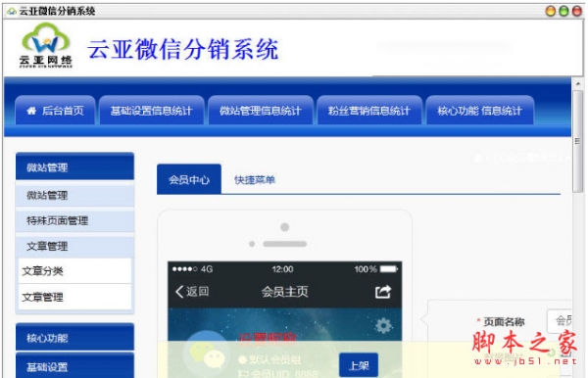Viewport: 588px width, 378px height.
Task: Click the small app icon in title bar
Action: click(x=12, y=12)
